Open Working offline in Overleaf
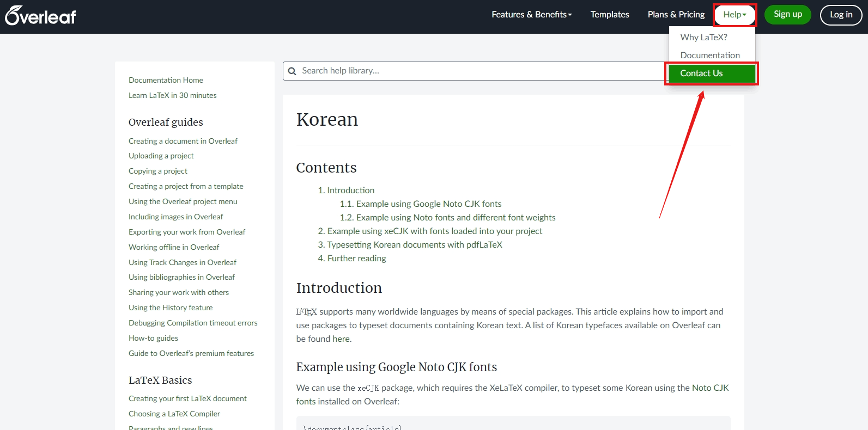868x430 pixels. coord(174,247)
